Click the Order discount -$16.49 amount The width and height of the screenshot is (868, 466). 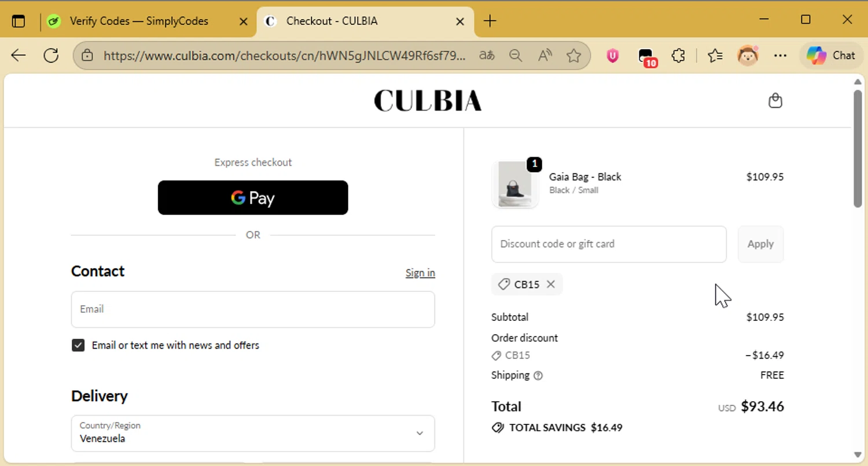765,356
